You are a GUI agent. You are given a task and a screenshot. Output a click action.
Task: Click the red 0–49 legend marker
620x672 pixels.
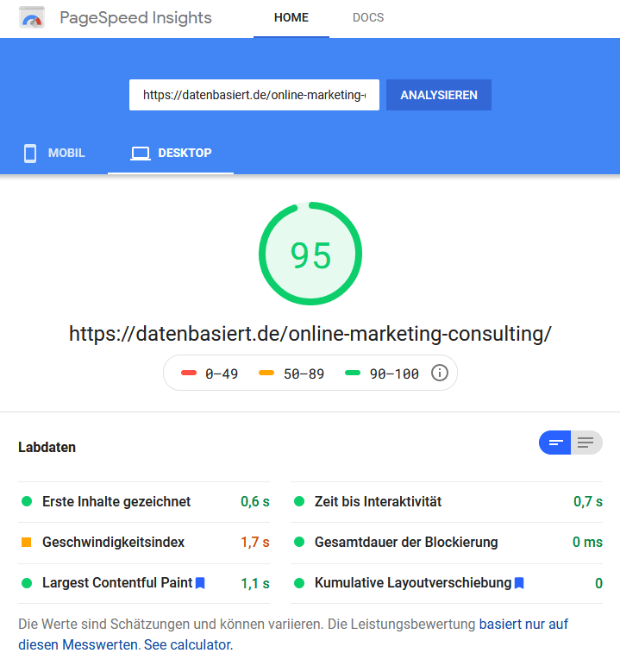click(189, 373)
